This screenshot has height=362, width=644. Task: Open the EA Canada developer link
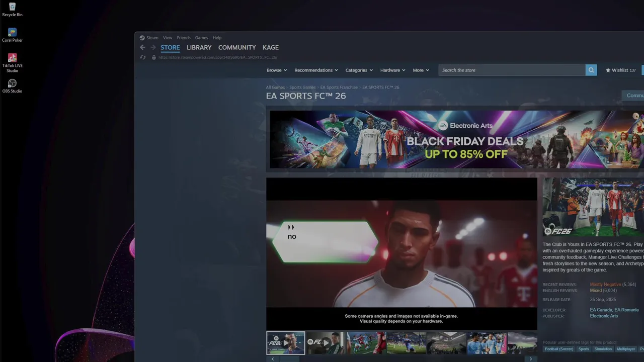(601, 310)
